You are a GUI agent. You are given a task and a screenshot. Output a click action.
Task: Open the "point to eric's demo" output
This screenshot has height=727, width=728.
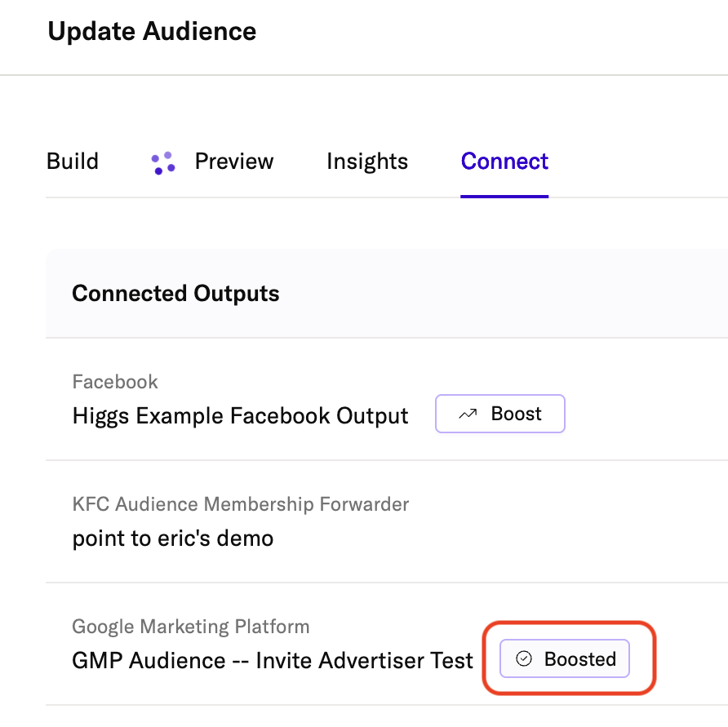click(x=173, y=539)
